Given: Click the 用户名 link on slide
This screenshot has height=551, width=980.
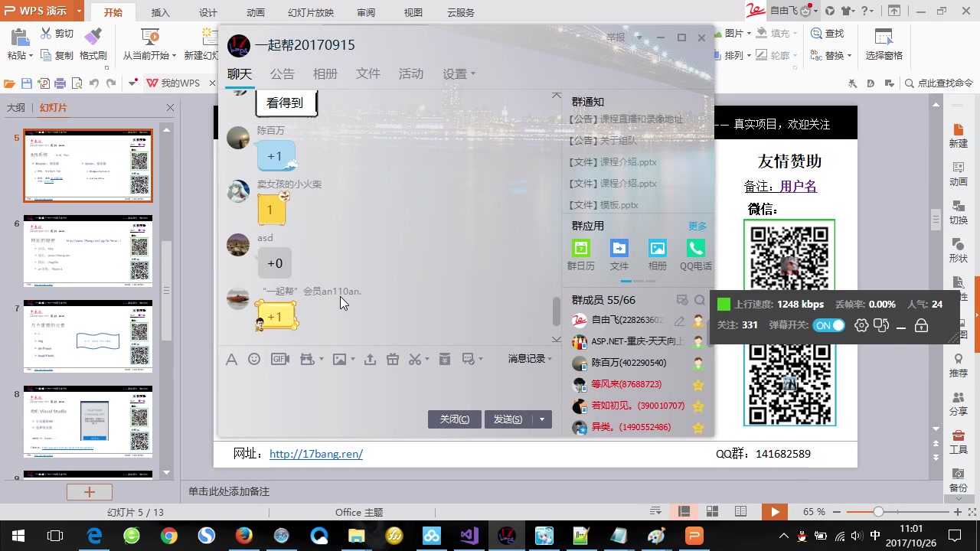Looking at the screenshot, I should pyautogui.click(x=799, y=186).
